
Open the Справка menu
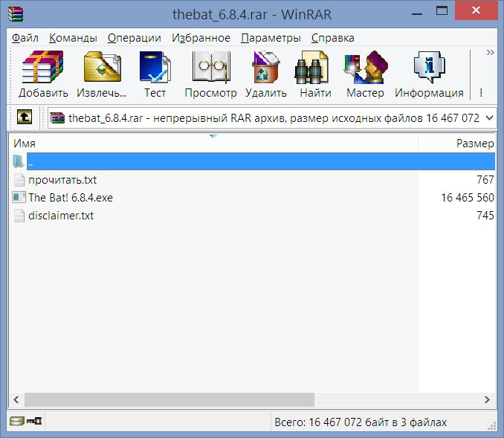[x=333, y=38]
